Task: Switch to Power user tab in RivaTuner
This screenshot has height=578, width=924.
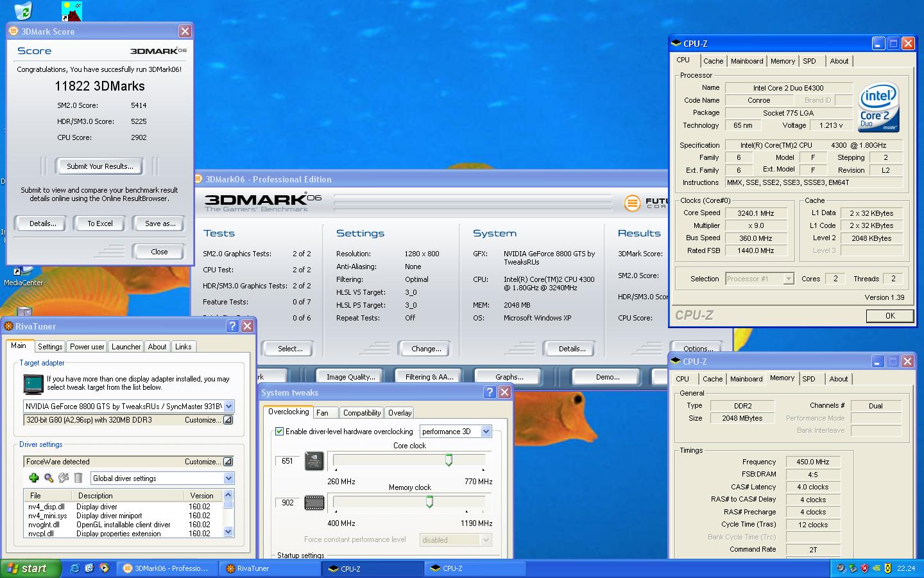Action: (87, 347)
